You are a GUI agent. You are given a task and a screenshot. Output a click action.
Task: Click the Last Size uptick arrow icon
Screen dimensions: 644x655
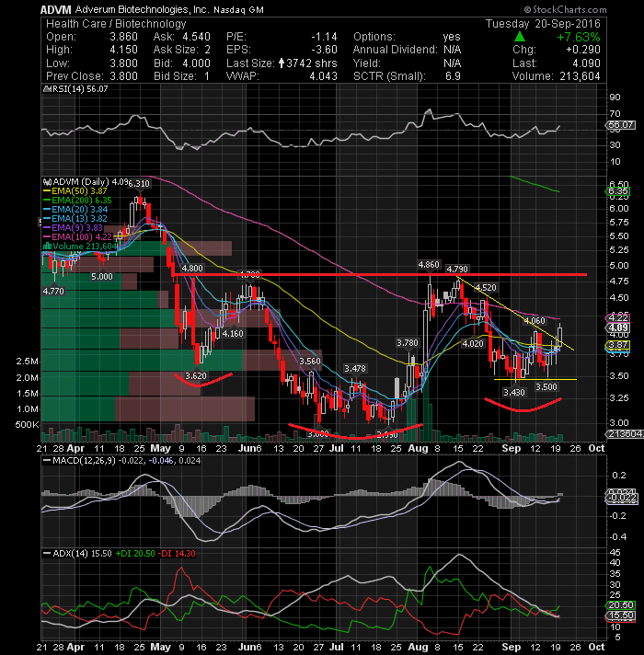pyautogui.click(x=282, y=63)
